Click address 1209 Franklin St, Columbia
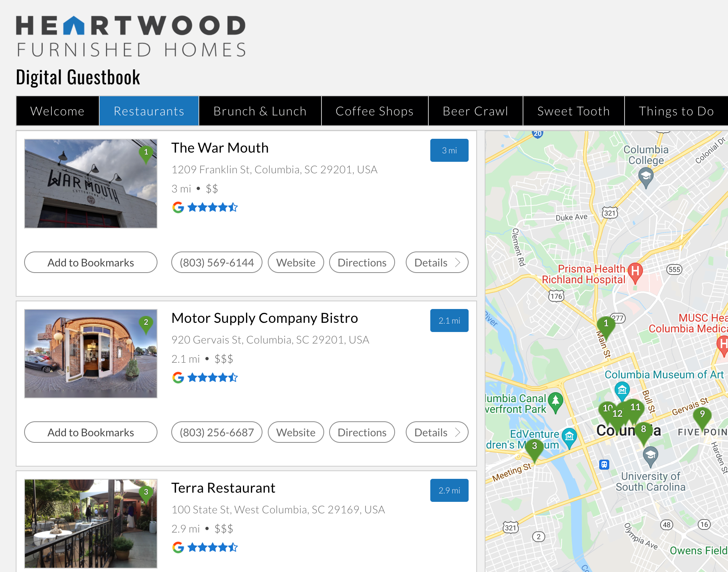Image resolution: width=728 pixels, height=572 pixels. pyautogui.click(x=274, y=169)
